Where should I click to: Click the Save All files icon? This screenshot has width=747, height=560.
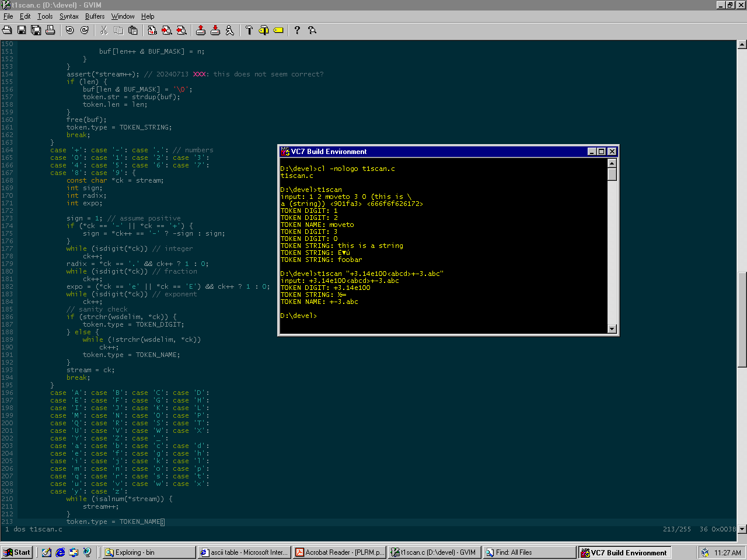36,30
